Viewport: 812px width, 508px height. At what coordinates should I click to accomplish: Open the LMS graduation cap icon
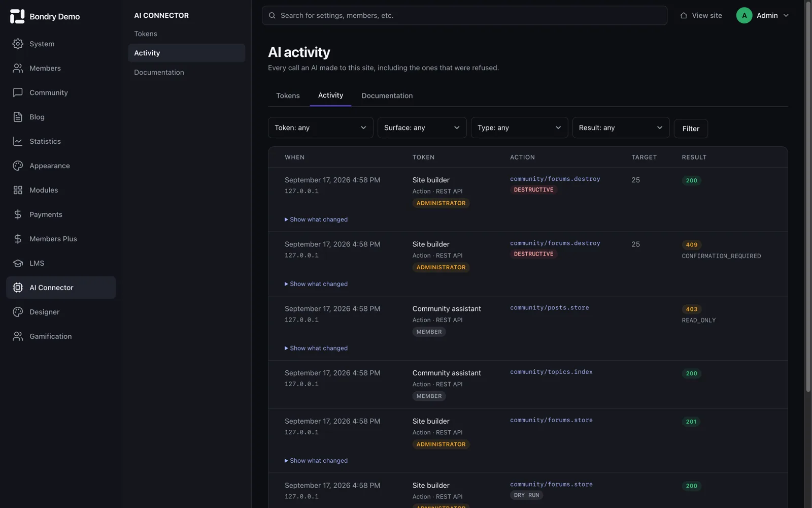click(x=18, y=263)
